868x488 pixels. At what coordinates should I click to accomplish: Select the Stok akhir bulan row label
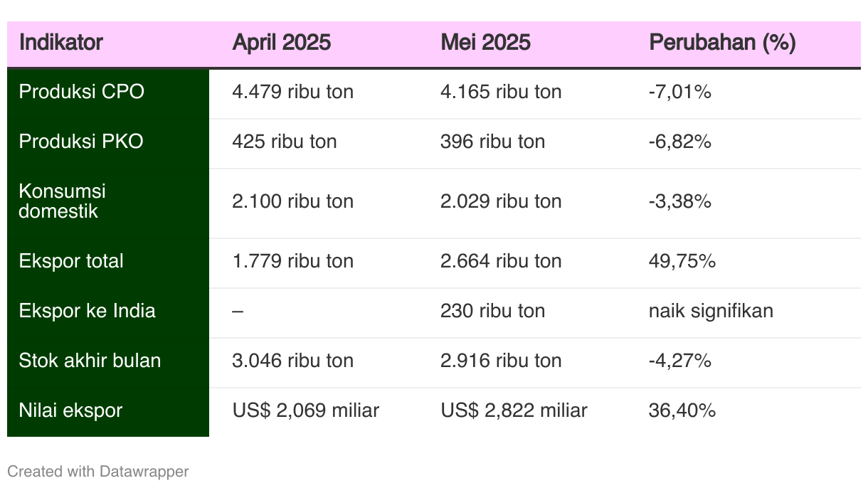pyautogui.click(x=90, y=361)
